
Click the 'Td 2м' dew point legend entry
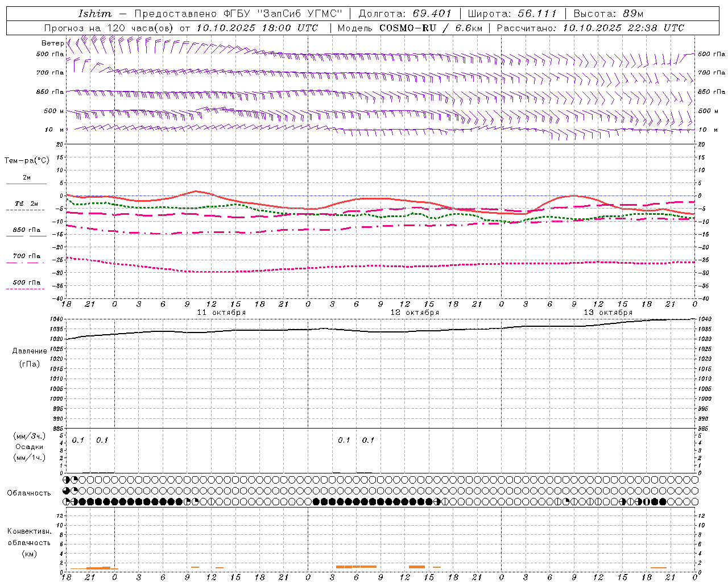click(26, 203)
